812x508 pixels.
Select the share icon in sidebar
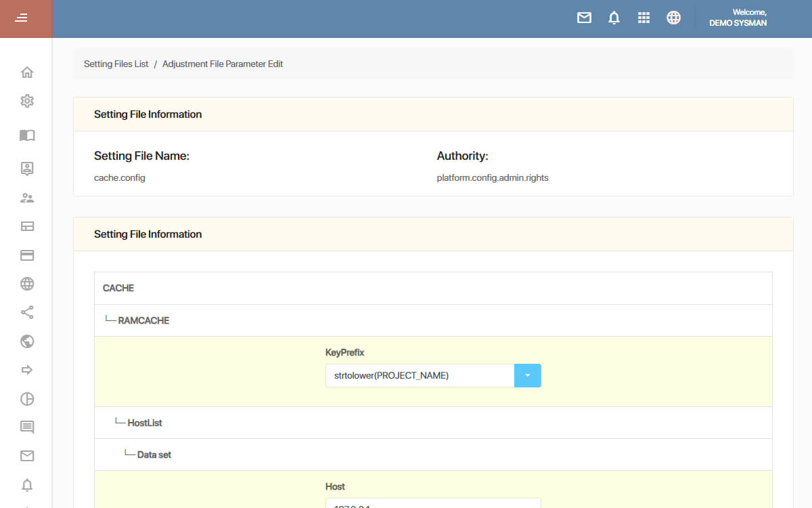[27, 312]
